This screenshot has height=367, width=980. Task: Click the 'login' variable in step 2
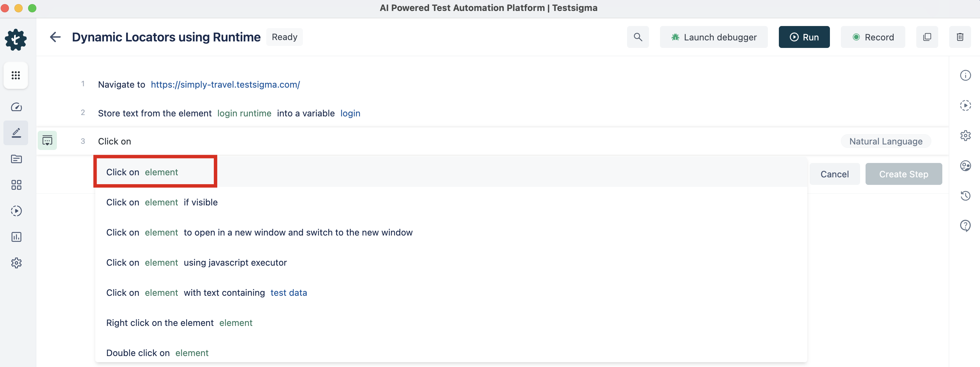click(350, 113)
